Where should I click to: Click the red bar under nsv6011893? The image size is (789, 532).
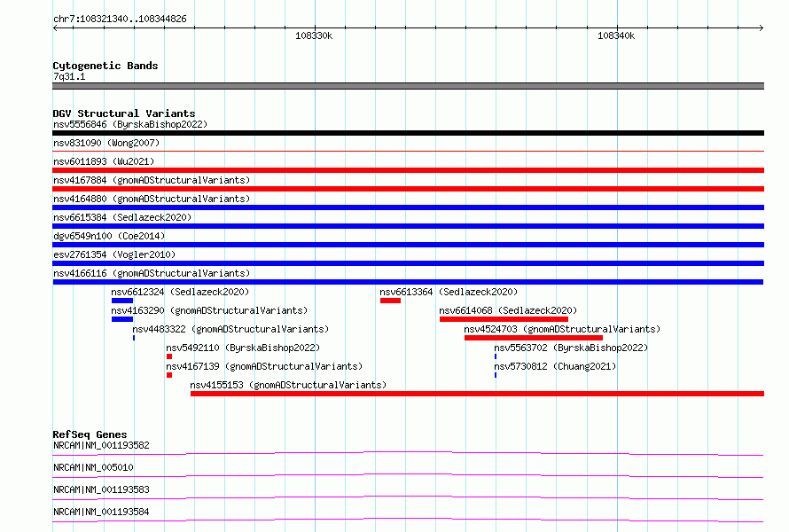click(x=408, y=170)
